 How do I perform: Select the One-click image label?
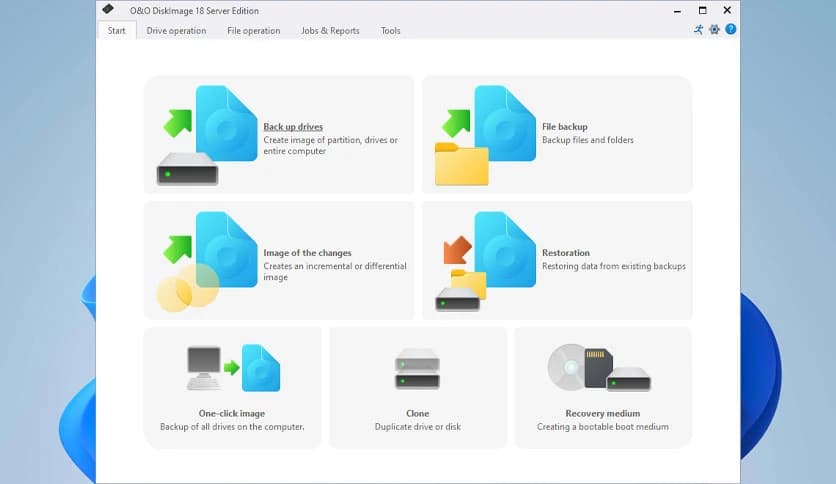point(231,413)
